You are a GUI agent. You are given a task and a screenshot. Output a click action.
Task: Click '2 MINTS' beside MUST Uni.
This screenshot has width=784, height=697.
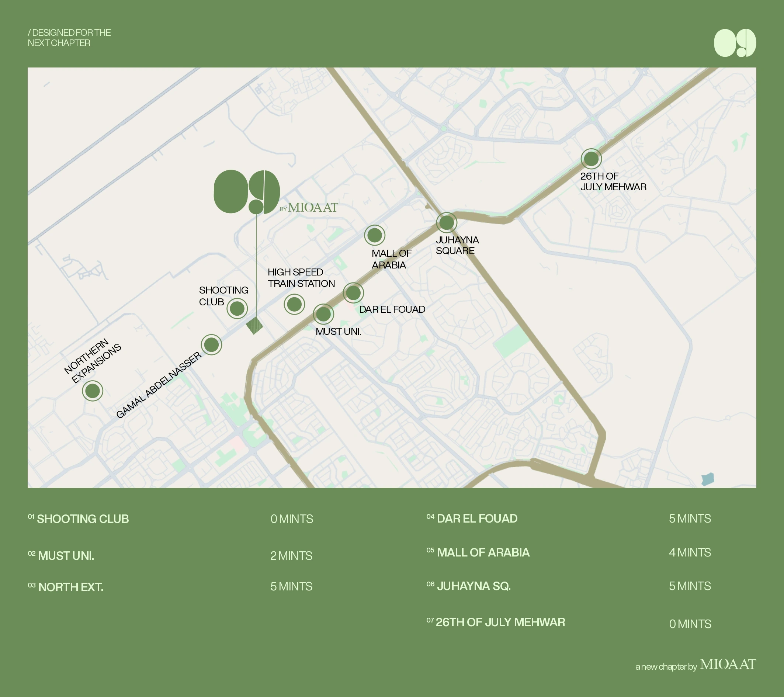pos(291,555)
